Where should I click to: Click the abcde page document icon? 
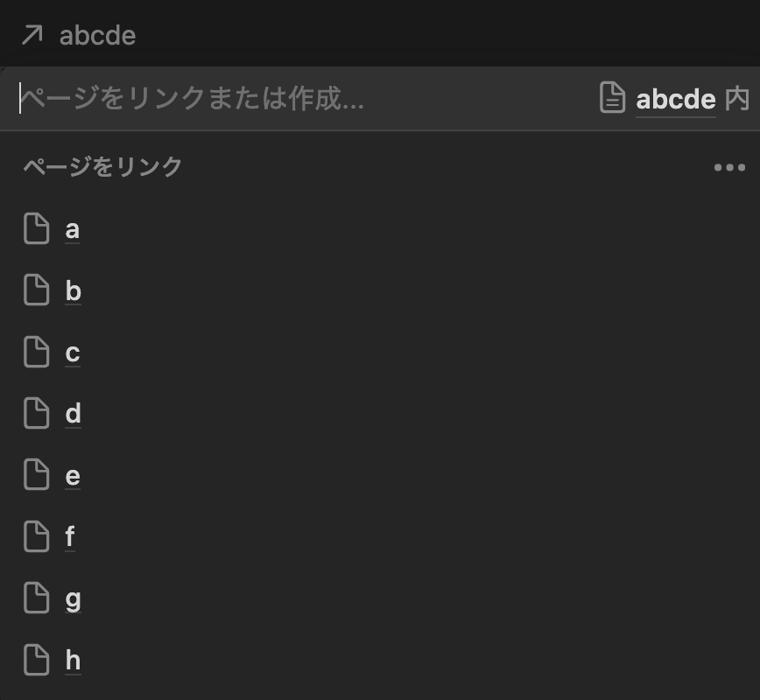coord(612,97)
